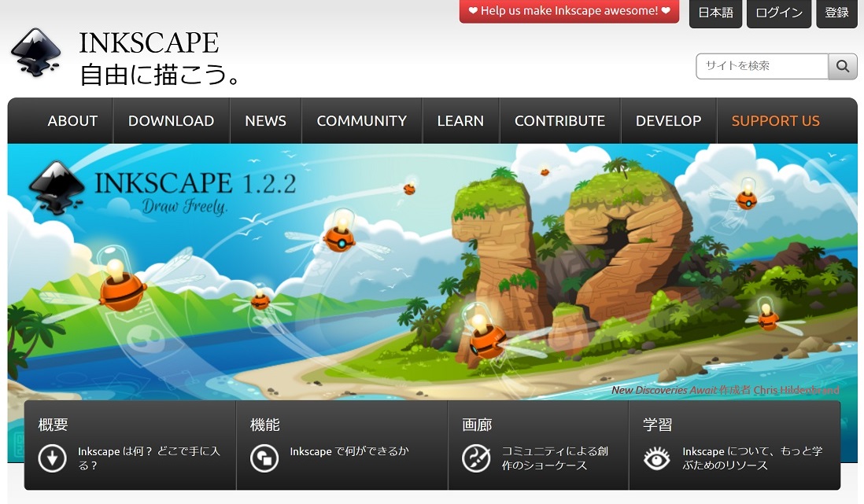Open the 概要 heading link
The width and height of the screenshot is (864, 504).
tap(54, 425)
